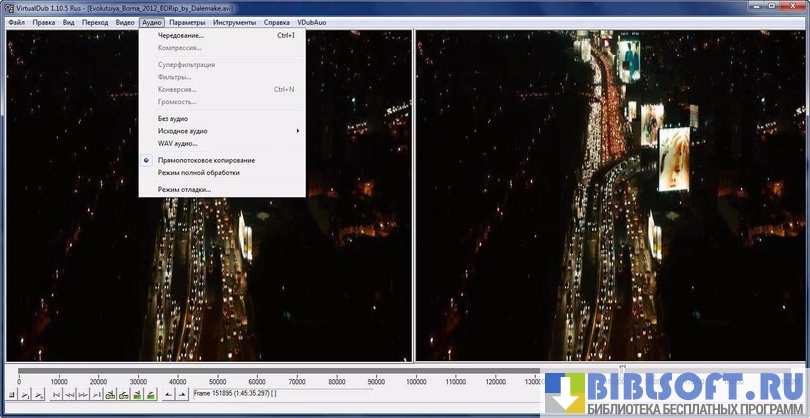Set the selection end marker

coord(181,395)
